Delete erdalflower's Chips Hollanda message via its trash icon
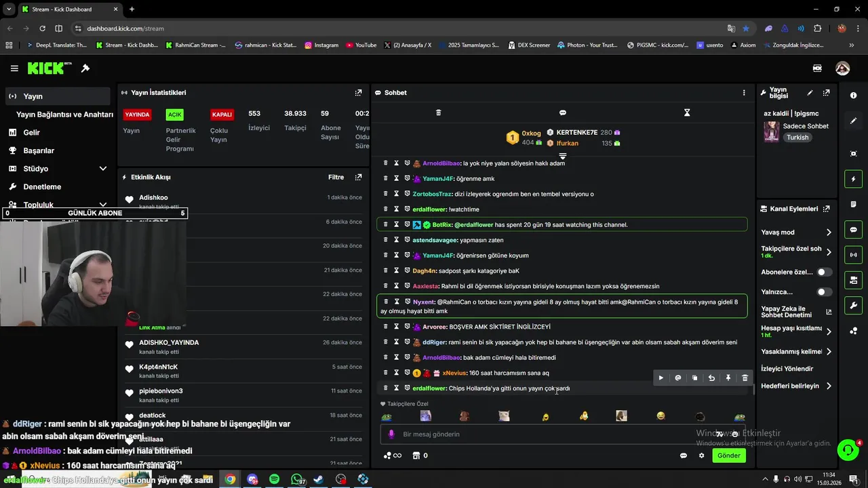The height and width of the screenshot is (488, 868). (385, 388)
